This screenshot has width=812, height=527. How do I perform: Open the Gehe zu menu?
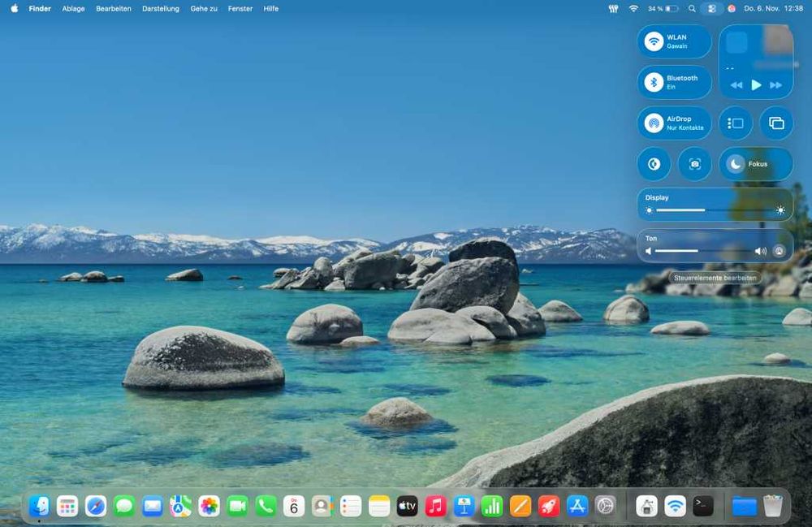204,8
